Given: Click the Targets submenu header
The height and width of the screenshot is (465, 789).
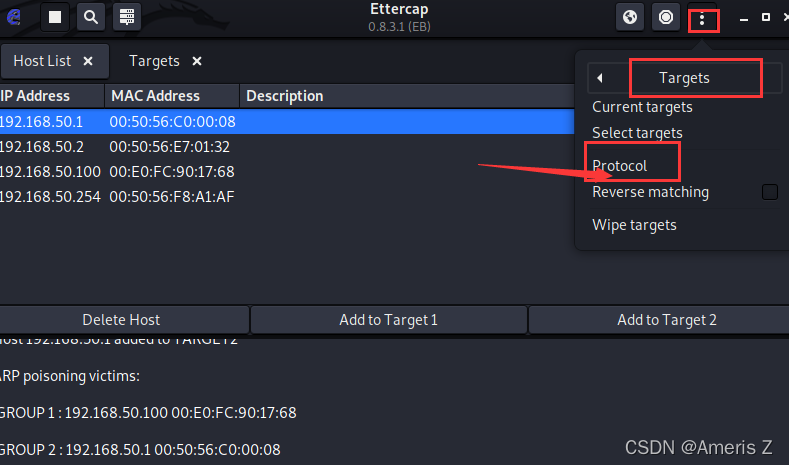Looking at the screenshot, I should 684,78.
